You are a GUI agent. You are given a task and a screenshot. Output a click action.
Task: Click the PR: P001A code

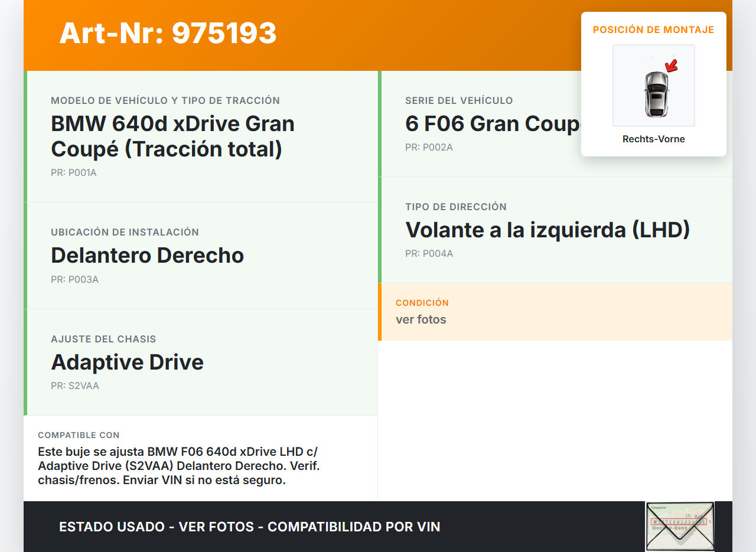(74, 173)
